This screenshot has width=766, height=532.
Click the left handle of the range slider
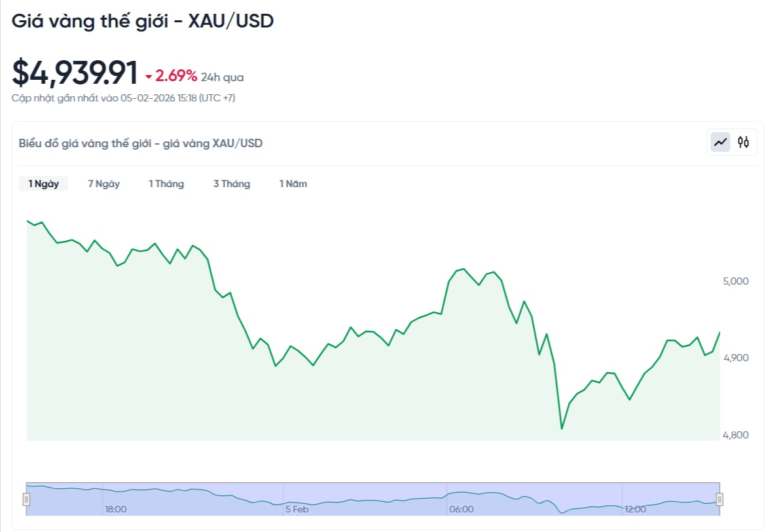coord(27,499)
